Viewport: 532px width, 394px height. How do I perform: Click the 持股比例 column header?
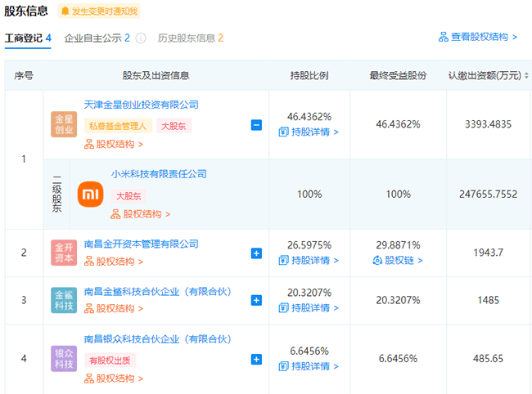(x=309, y=75)
